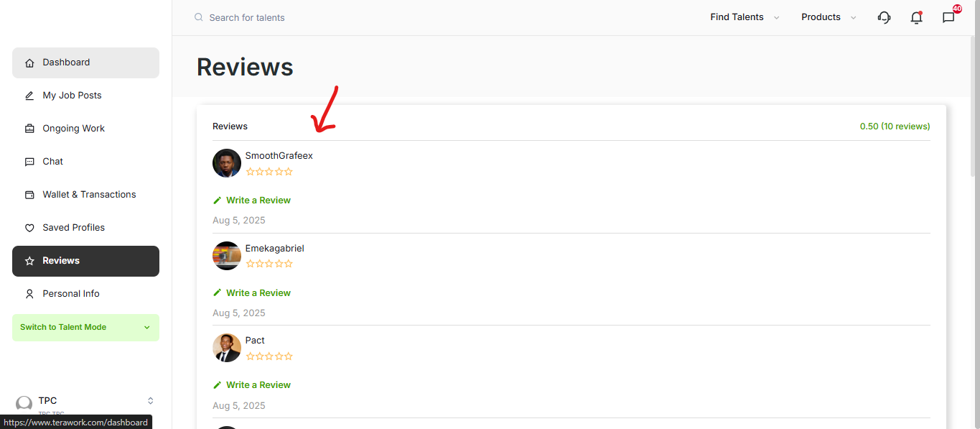Click the heart icon for Saved Profiles
This screenshot has height=429, width=980.
click(x=29, y=228)
